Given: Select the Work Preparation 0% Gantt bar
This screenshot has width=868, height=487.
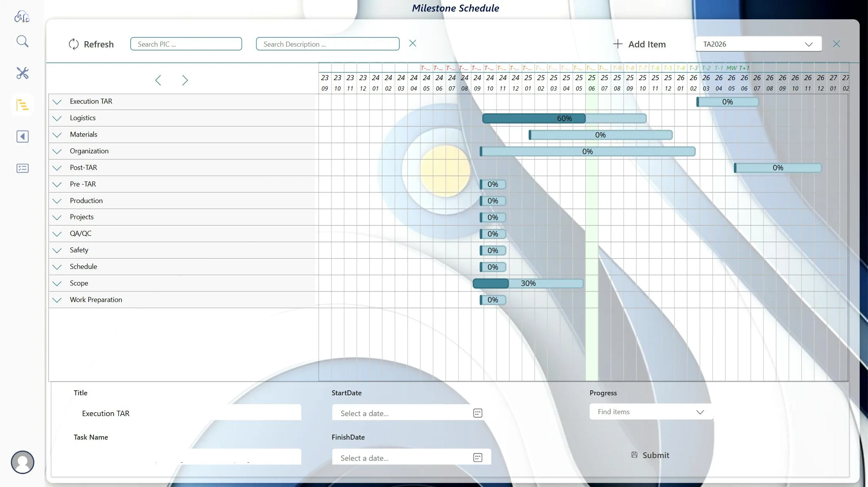Looking at the screenshot, I should [x=493, y=300].
